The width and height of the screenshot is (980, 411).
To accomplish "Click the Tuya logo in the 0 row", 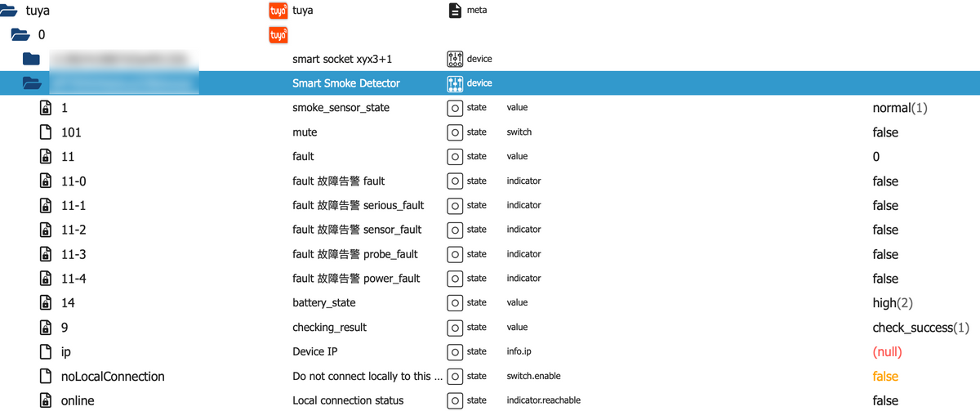I will [278, 35].
